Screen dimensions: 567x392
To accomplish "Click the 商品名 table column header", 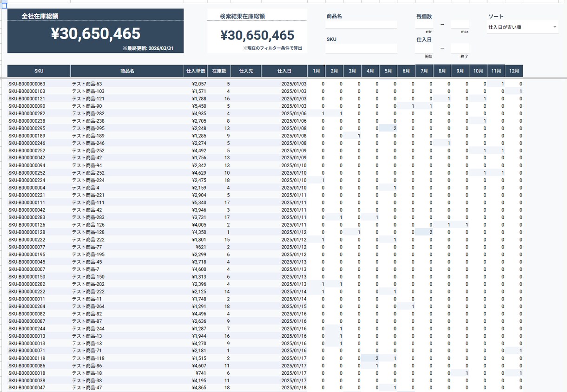I will click(x=127, y=71).
